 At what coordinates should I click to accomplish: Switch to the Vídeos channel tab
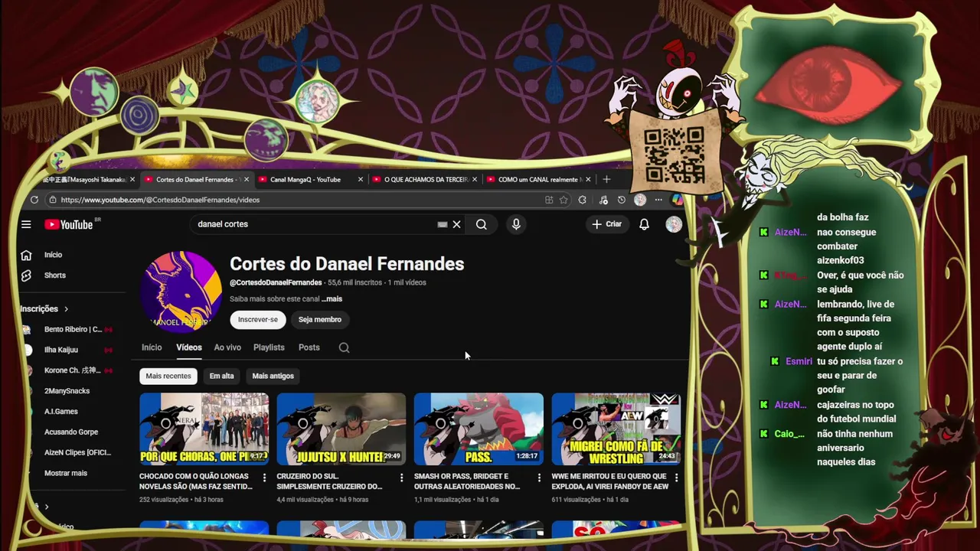[189, 347]
